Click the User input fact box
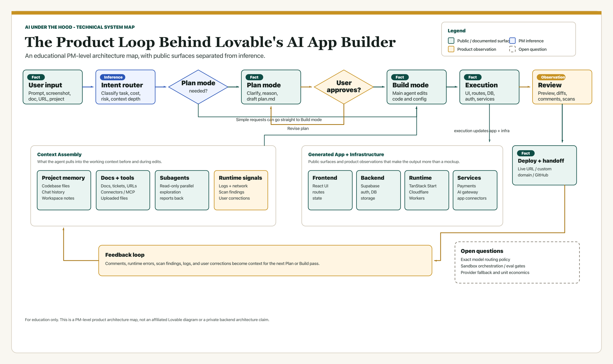The height and width of the screenshot is (364, 613). (x=53, y=87)
